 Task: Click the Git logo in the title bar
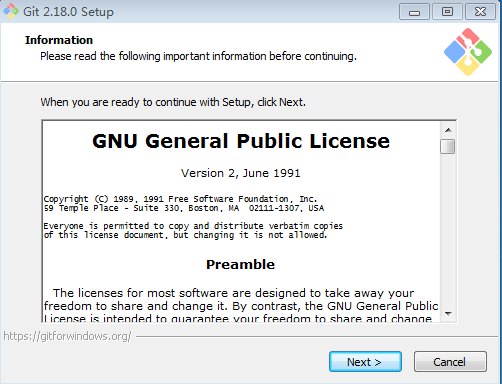pyautogui.click(x=11, y=11)
